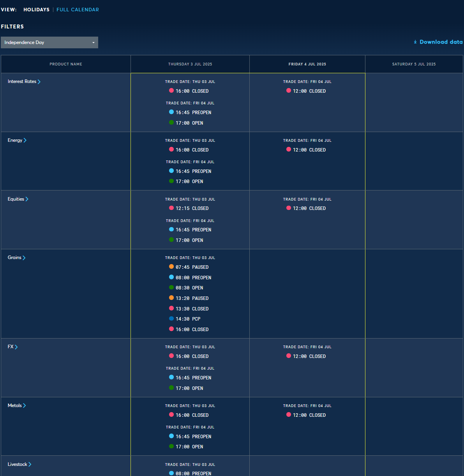This screenshot has width=464, height=476.
Task: Click the chevron next to Metals
Action: [x=25, y=405]
